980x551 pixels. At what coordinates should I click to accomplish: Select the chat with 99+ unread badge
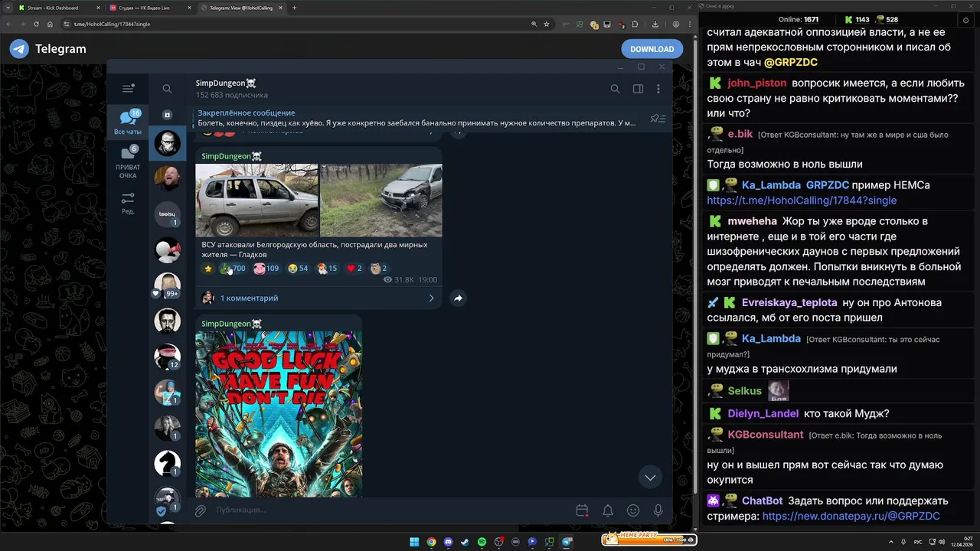point(167,285)
